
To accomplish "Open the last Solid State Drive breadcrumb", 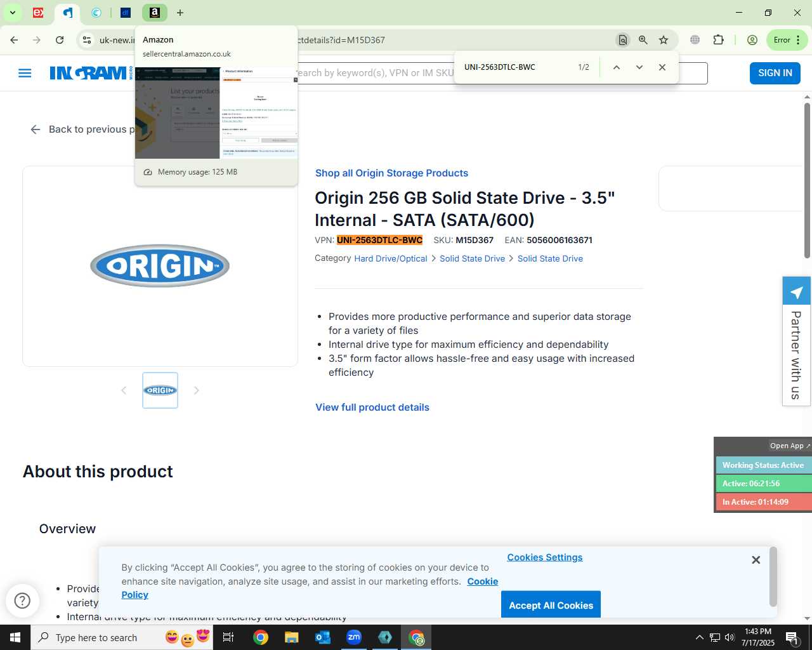I will click(x=550, y=258).
